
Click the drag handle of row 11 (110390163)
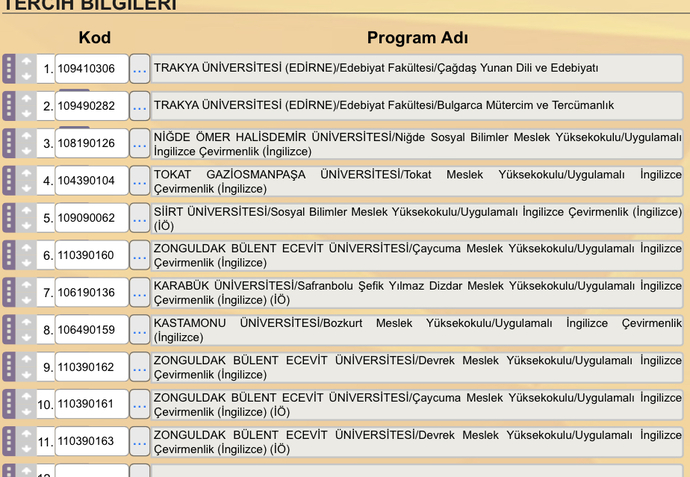tap(9, 441)
